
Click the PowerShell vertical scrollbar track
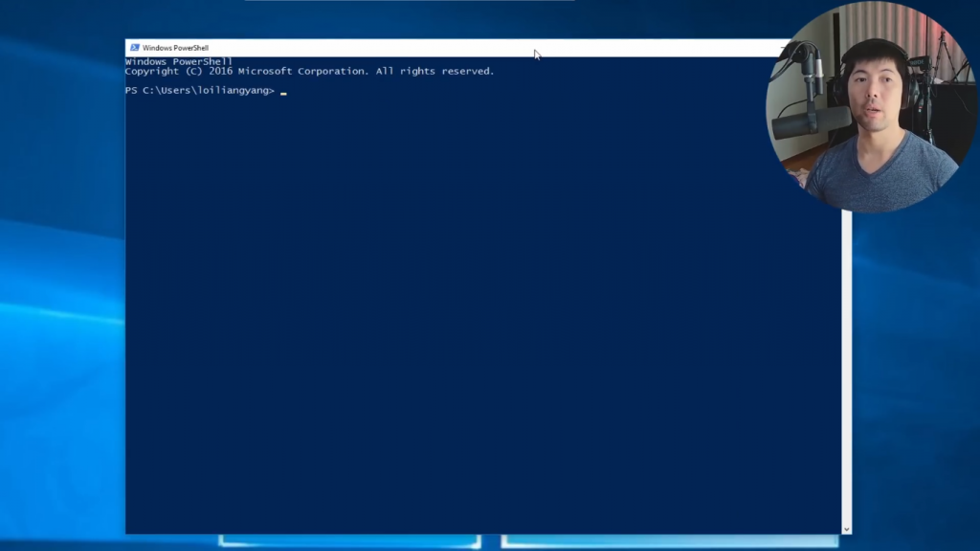846,367
